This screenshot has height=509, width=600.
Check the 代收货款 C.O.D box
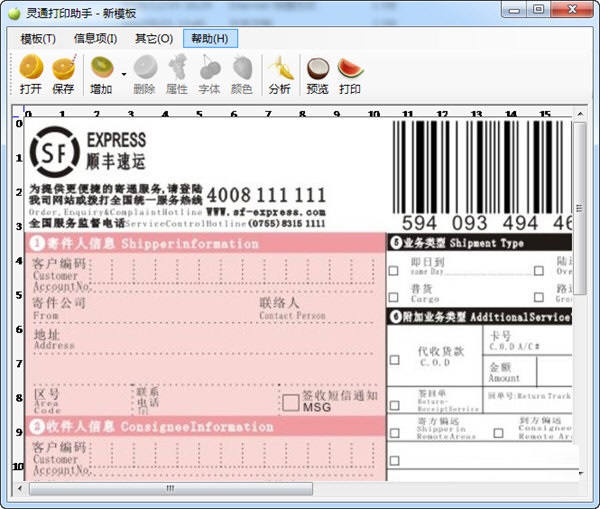[x=395, y=360]
